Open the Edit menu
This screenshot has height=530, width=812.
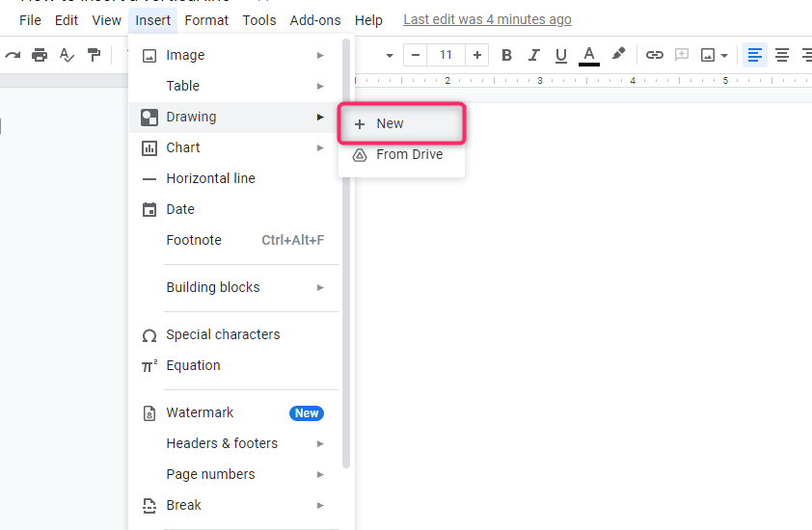67,20
